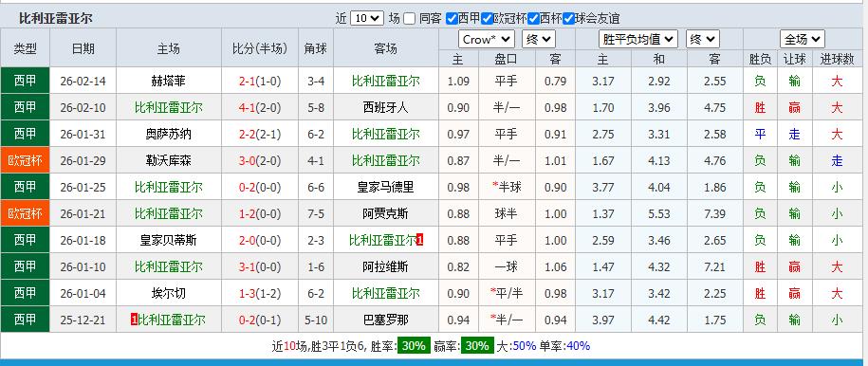Open 奥萨苏纳 team link
Image resolution: width=868 pixels, height=366 pixels.
pyautogui.click(x=168, y=134)
